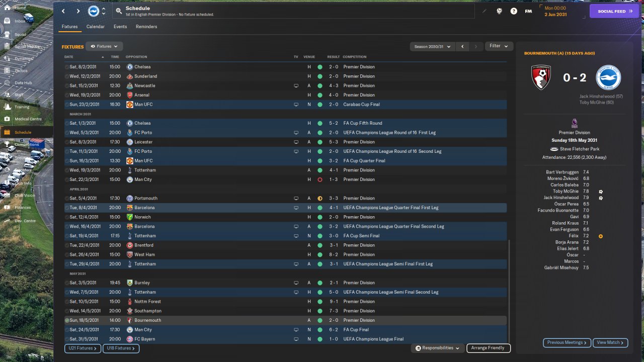Switch to the Reminders tab
Image resolution: width=644 pixels, height=362 pixels.
coord(146,27)
